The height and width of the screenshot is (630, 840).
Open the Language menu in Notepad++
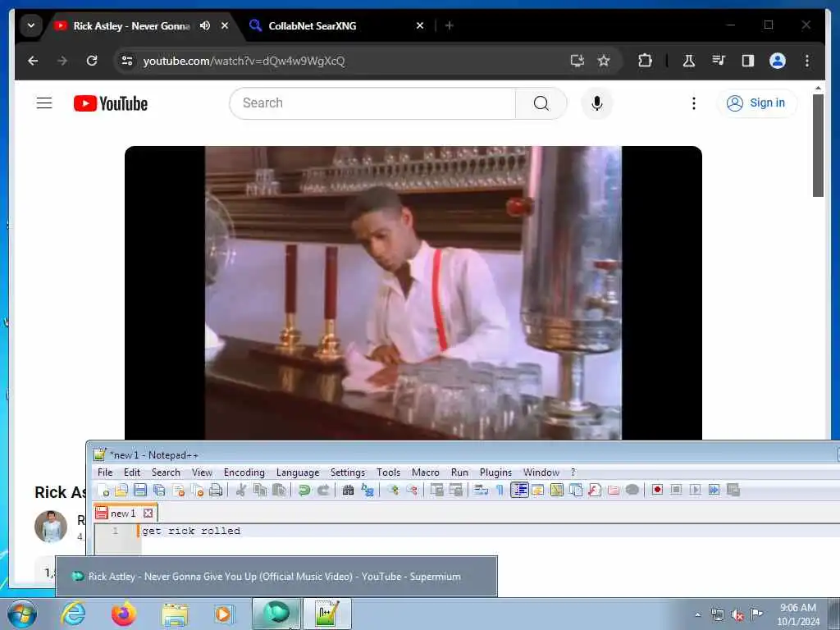click(x=298, y=472)
